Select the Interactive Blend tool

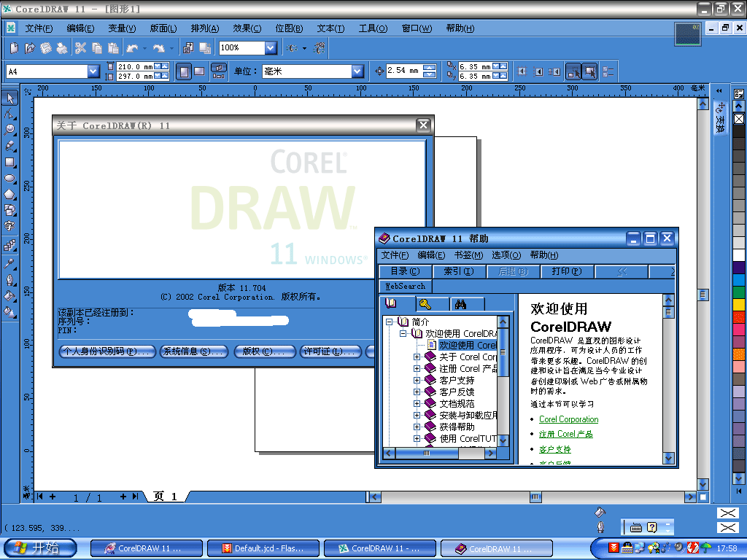[x=10, y=245]
